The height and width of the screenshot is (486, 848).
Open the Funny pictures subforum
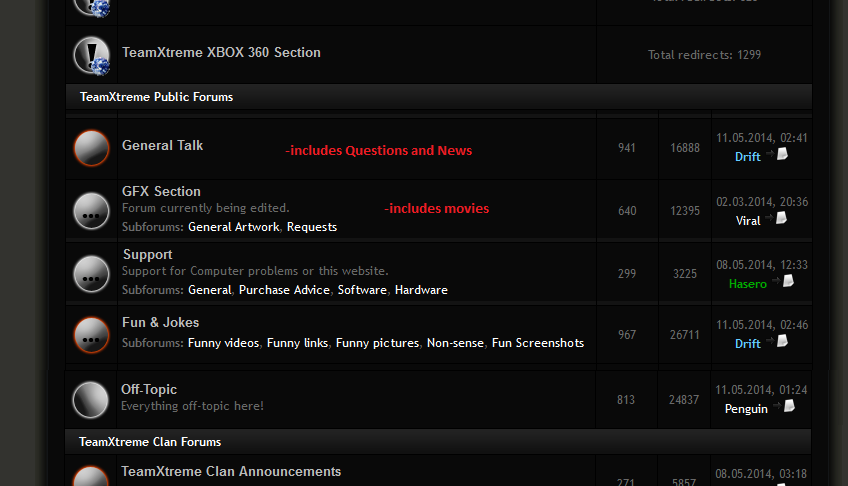point(377,343)
